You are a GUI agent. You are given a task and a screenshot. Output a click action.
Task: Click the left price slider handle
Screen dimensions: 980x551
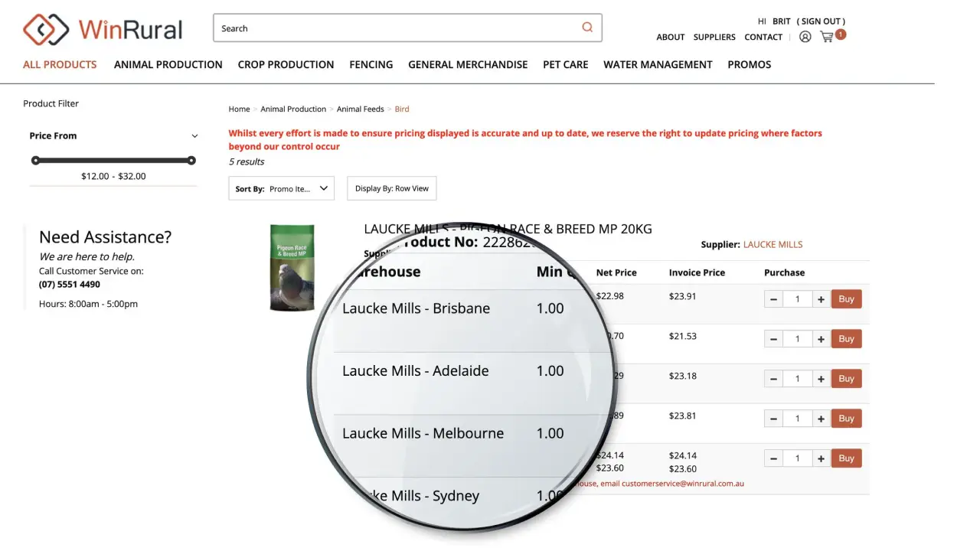(35, 160)
